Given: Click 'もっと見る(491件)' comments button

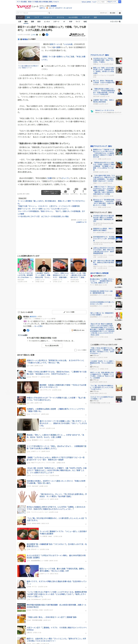Looking at the screenshot, I should [52, 346].
